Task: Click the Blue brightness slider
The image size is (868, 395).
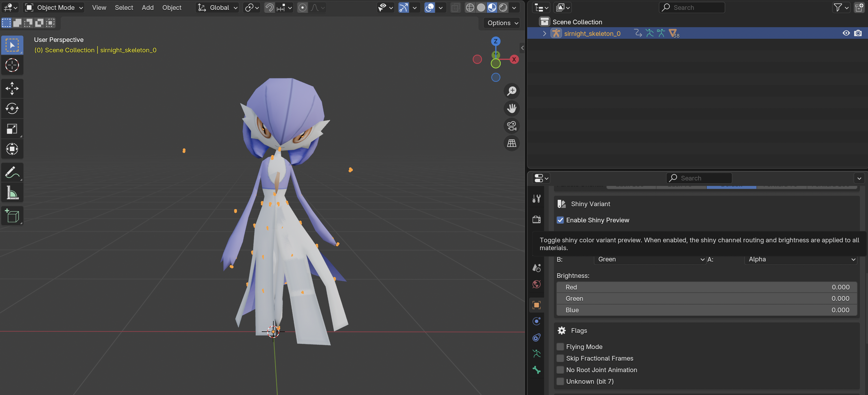Action: coord(706,310)
